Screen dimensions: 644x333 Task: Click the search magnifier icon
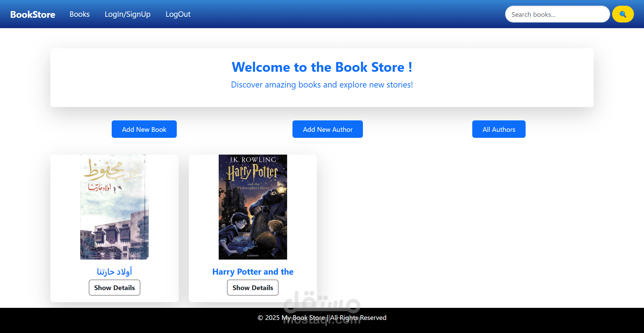[x=623, y=14]
